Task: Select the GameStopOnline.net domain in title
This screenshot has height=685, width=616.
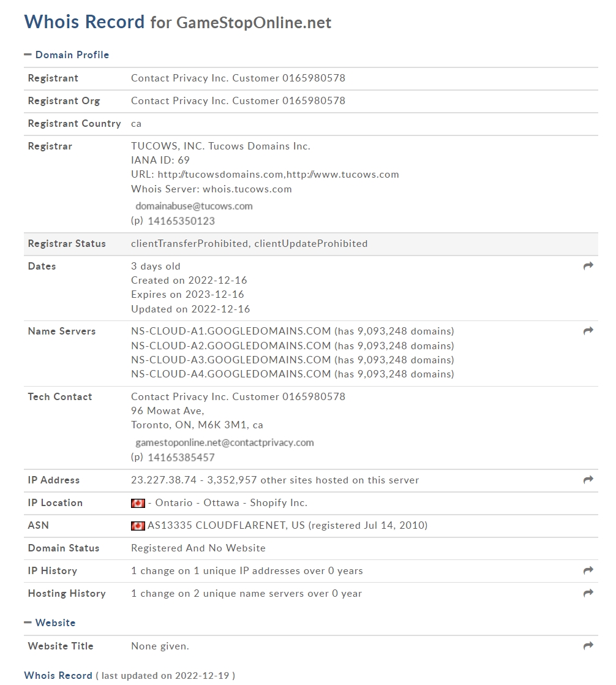Action: point(254,23)
